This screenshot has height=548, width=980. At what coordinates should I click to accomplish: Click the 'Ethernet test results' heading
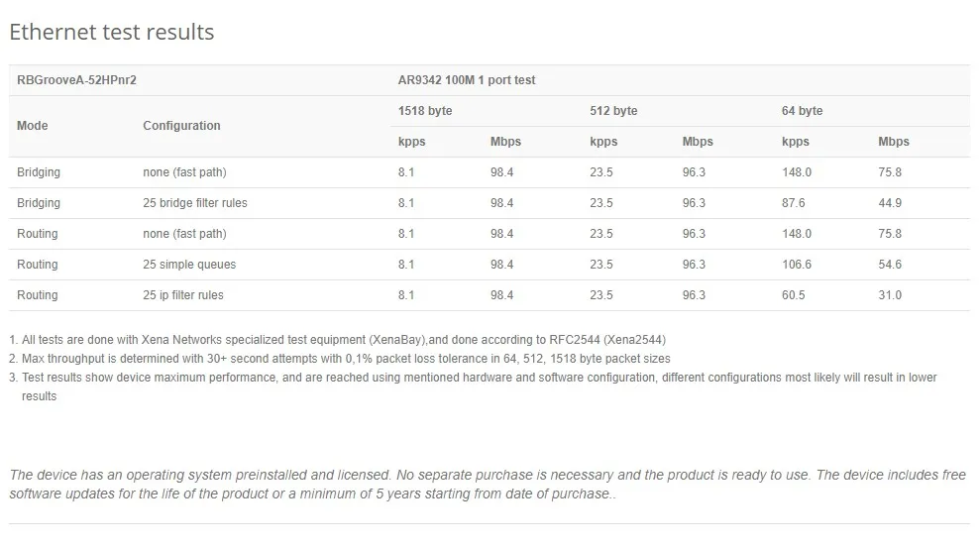(x=112, y=32)
